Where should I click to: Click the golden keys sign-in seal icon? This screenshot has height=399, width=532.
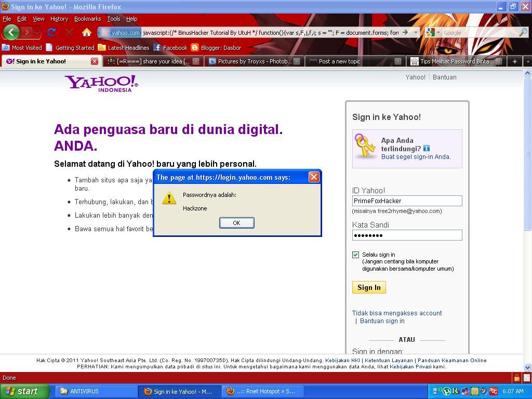(x=365, y=146)
